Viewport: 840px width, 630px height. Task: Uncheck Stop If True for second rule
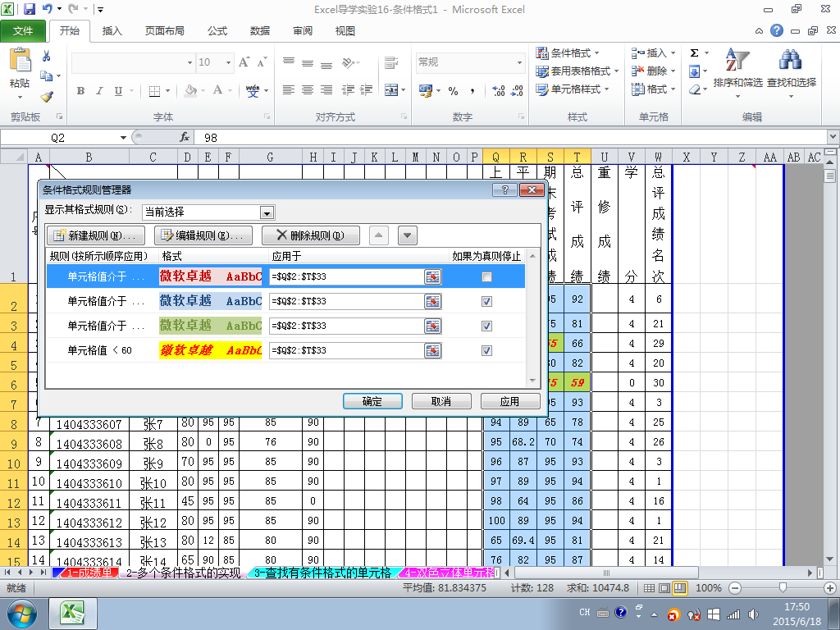pos(486,302)
